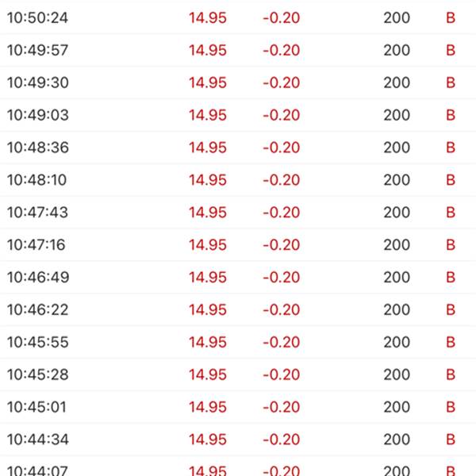476x476 pixels.
Task: Open the 10:45:01 trade entry
Action: point(238,407)
